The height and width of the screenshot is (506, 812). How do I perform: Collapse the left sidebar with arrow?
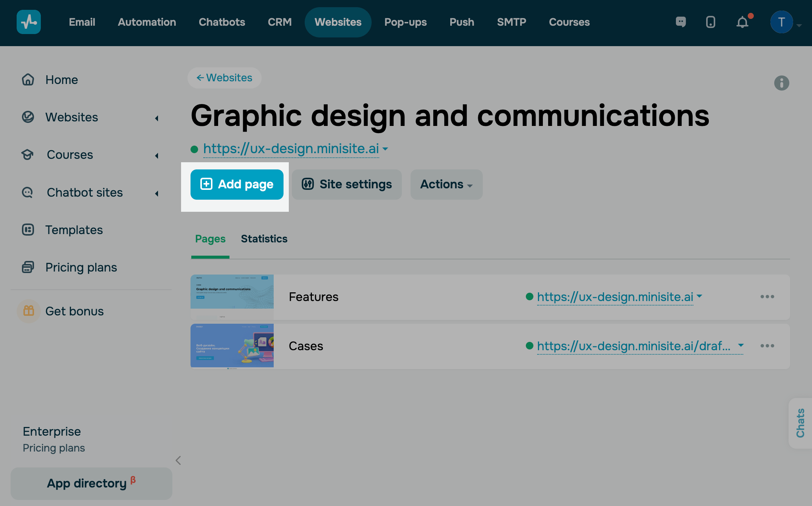click(178, 460)
